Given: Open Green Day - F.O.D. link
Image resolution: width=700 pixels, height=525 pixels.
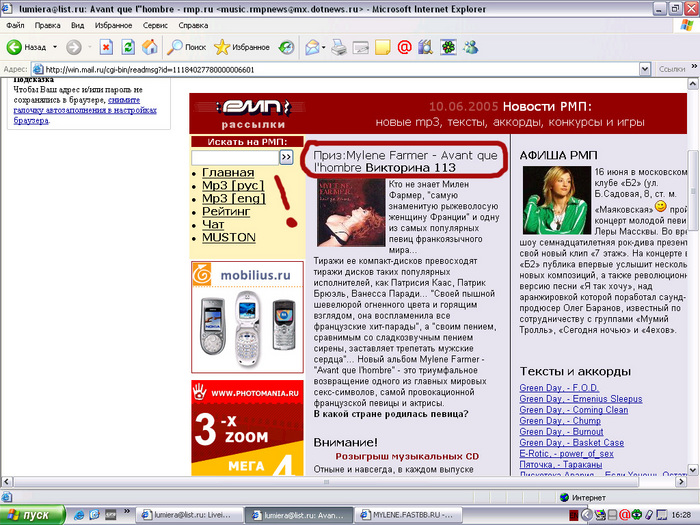Looking at the screenshot, I should 559,388.
